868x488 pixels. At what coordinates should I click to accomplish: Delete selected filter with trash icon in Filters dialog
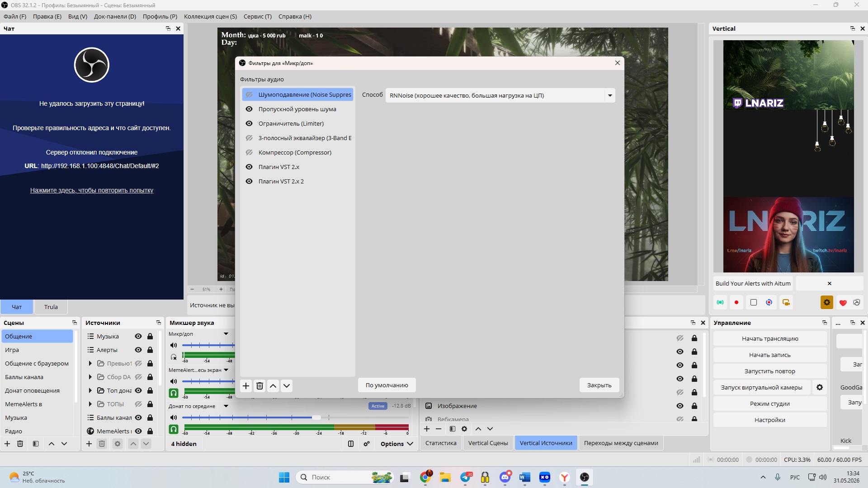(x=259, y=386)
